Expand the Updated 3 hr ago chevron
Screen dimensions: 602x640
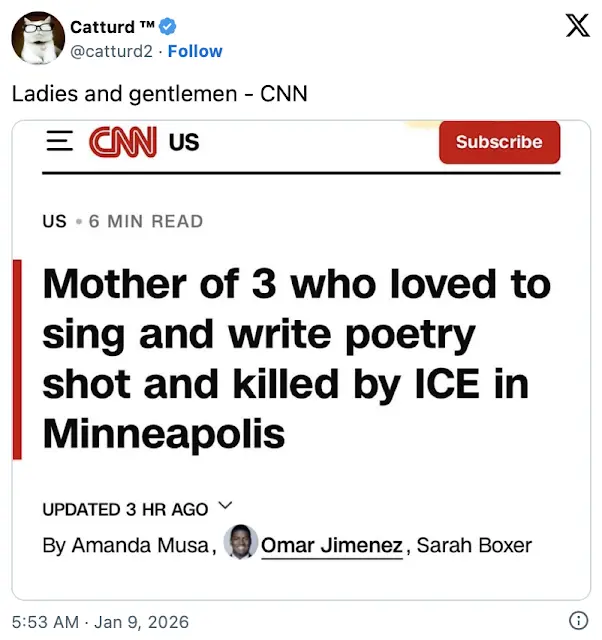pos(224,506)
